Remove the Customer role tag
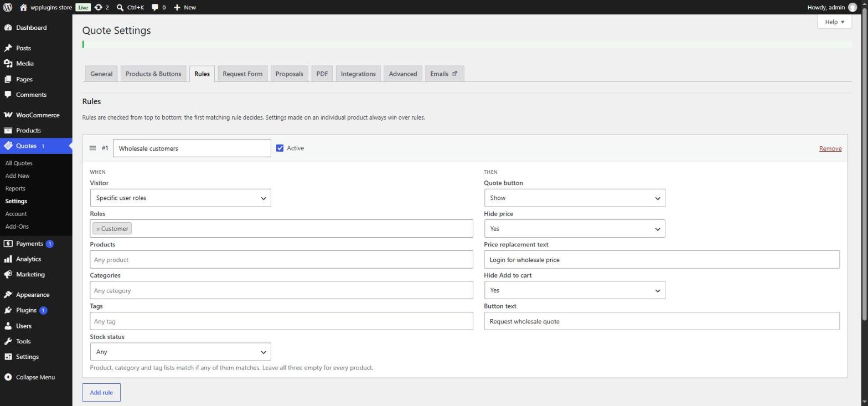Screen dimensions: 868x406 tap(98, 229)
